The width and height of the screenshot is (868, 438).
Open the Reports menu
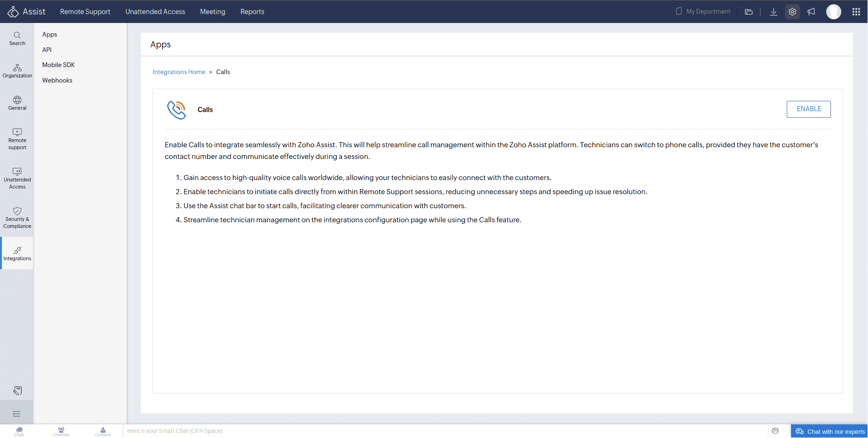(x=252, y=12)
